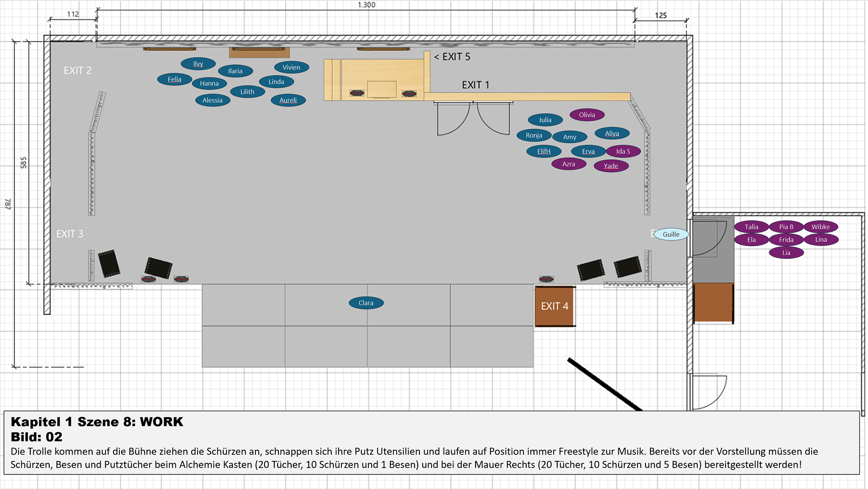This screenshot has width=868, height=489.
Task: Select the Alessia blue marker
Action: (212, 100)
